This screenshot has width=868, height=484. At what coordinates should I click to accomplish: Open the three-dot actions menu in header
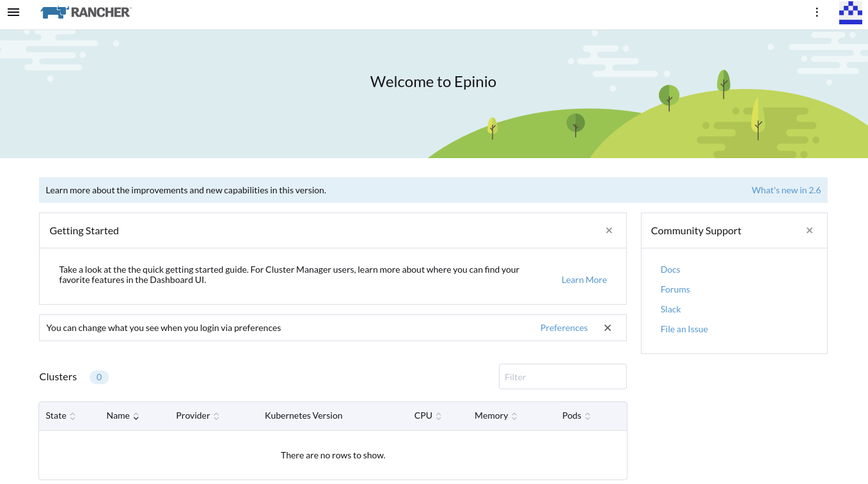817,12
